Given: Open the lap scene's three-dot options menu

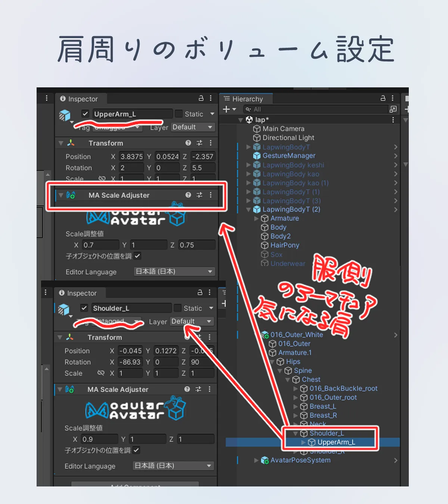Looking at the screenshot, I should tap(393, 120).
